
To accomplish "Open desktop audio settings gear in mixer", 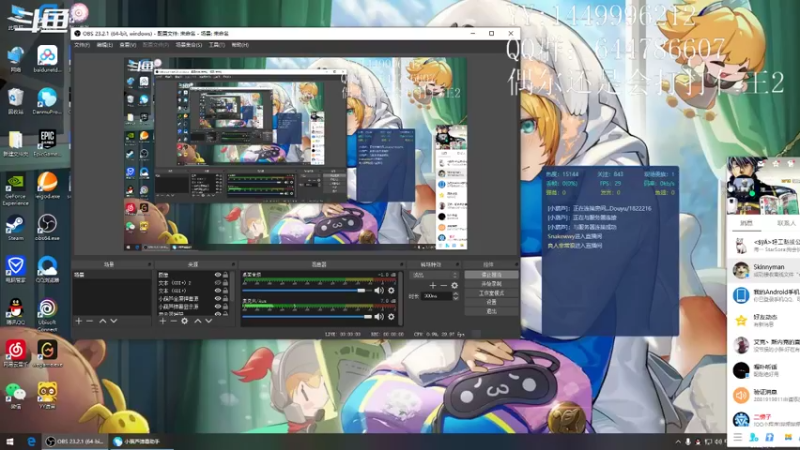I will (391, 290).
